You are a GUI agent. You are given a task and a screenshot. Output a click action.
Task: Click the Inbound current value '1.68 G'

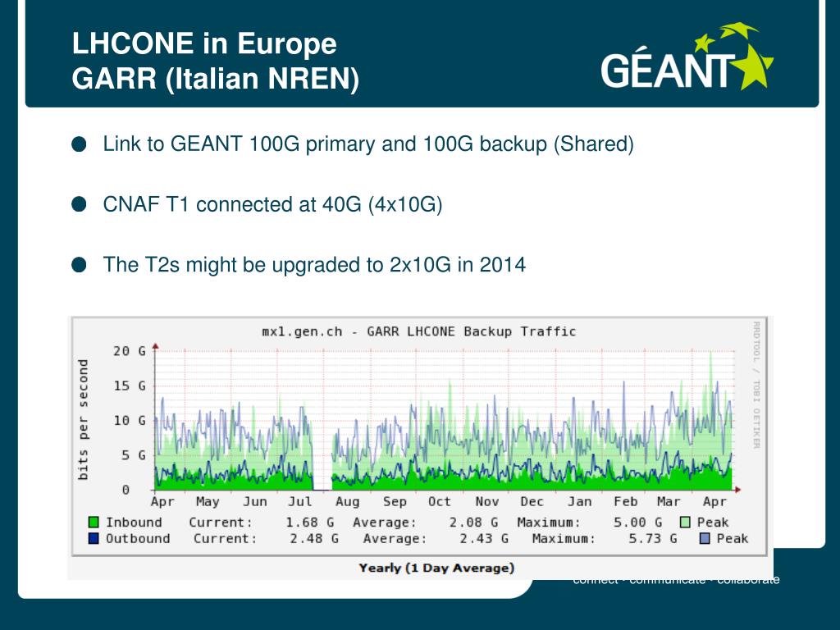(x=309, y=523)
